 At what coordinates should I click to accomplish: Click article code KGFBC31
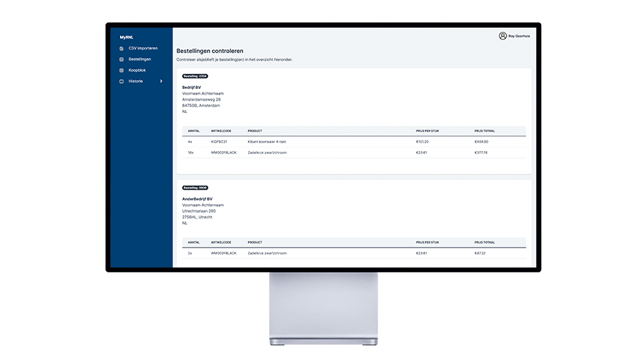click(219, 141)
